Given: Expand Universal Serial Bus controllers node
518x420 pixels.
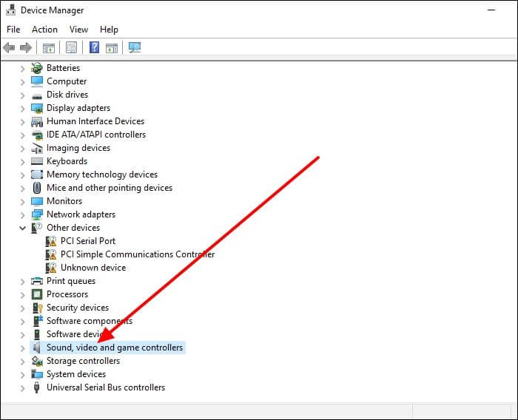Looking at the screenshot, I should (x=22, y=388).
